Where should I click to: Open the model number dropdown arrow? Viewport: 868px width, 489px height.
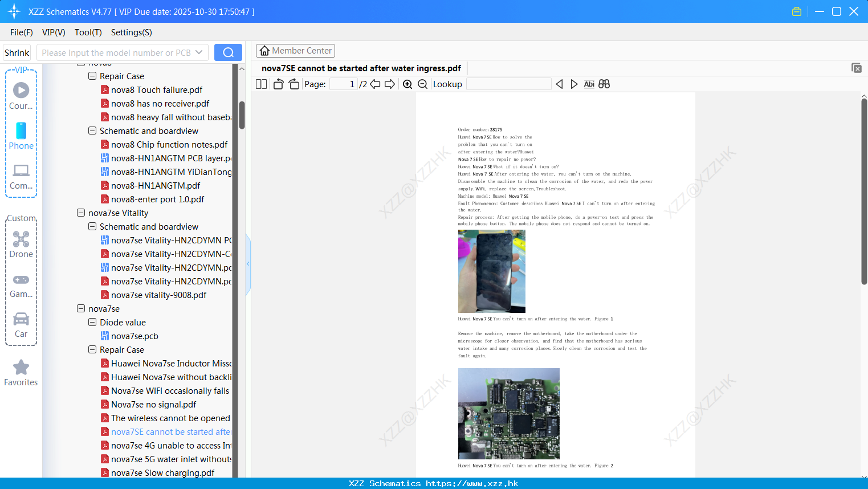tap(199, 52)
